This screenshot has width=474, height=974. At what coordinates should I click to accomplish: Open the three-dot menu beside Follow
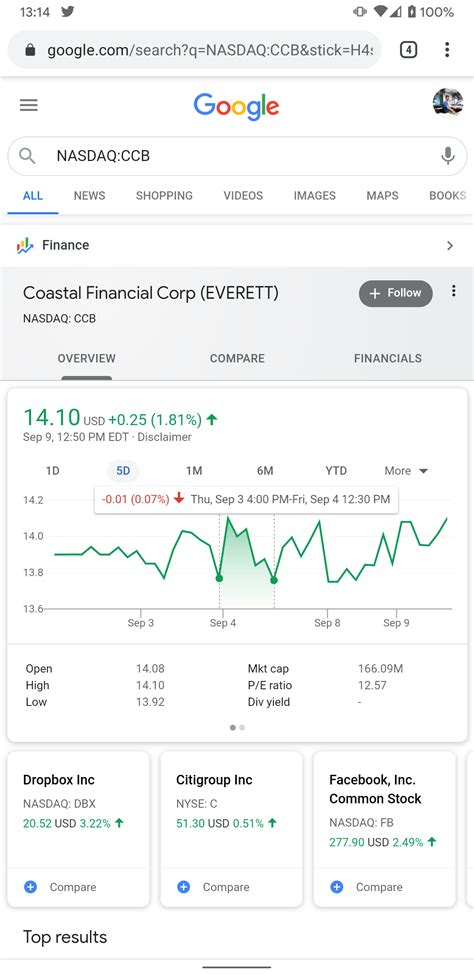[x=453, y=291]
